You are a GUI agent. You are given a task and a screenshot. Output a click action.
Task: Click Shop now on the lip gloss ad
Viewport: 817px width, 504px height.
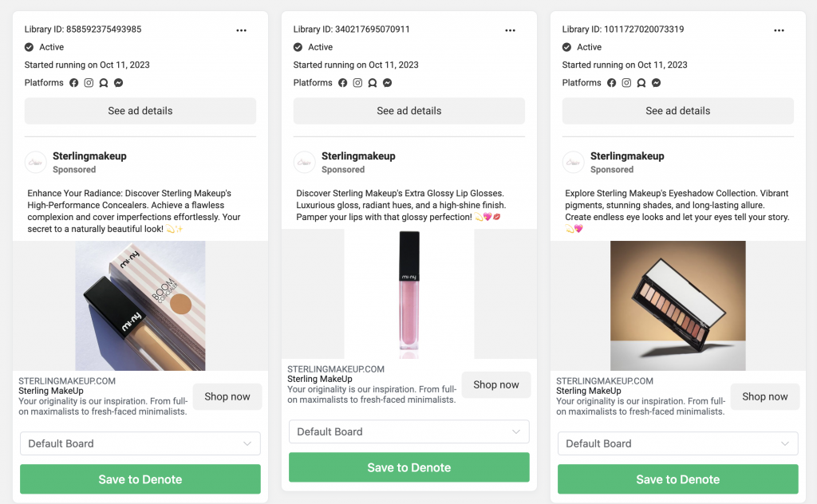495,384
